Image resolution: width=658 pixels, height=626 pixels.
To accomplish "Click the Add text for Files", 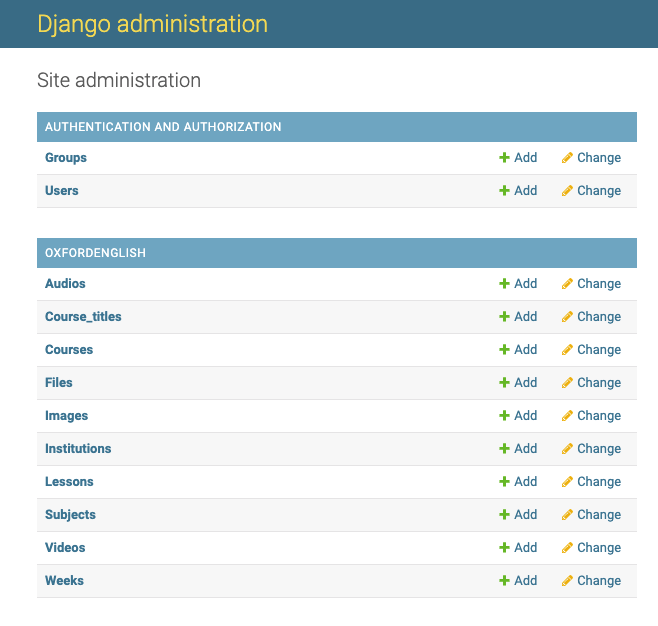I will [x=526, y=383].
